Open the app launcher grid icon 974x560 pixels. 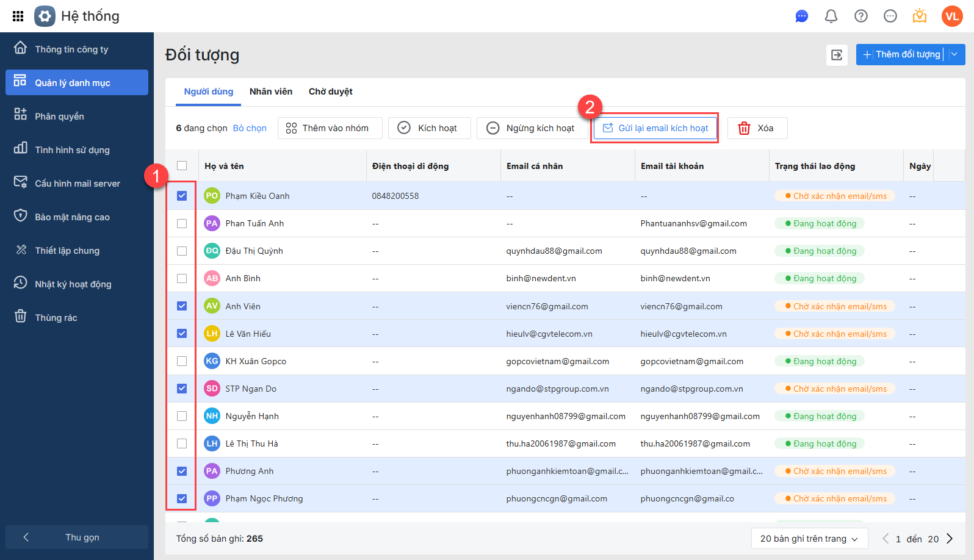[18, 16]
